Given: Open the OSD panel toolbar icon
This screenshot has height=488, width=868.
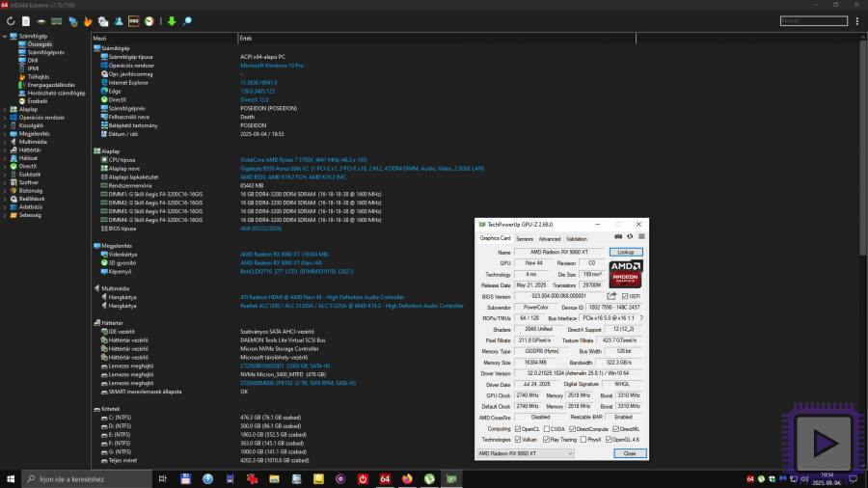Looking at the screenshot, I should (133, 21).
